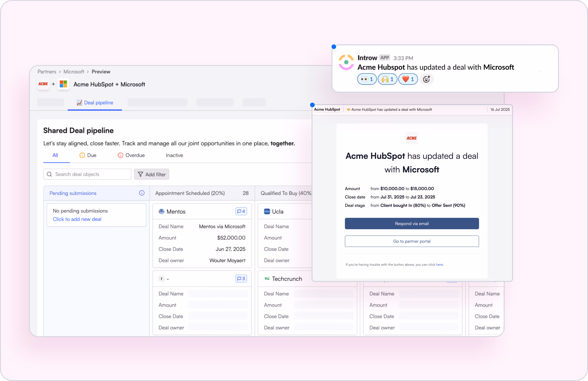588x381 pixels.
Task: Click the Preview breadcrumb
Action: pos(101,72)
